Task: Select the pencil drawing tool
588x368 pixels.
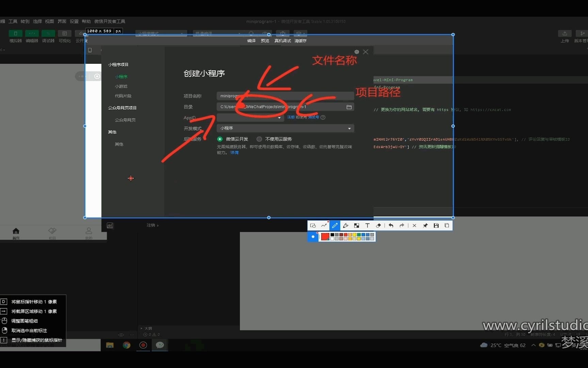Action: coord(335,226)
